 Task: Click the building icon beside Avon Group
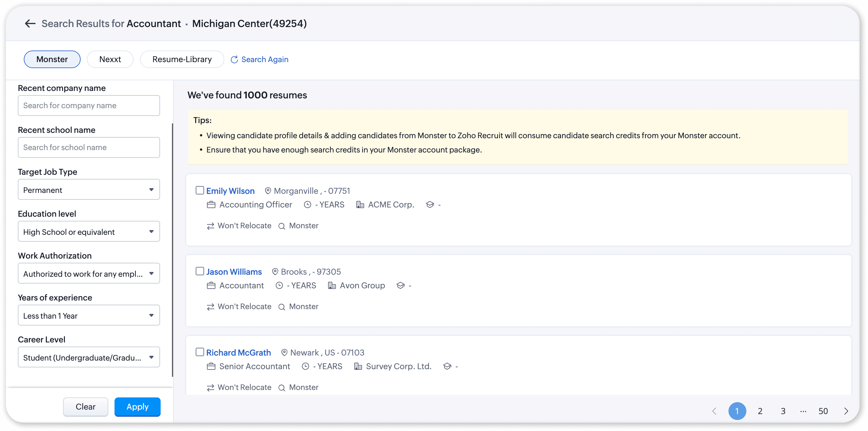(x=332, y=286)
